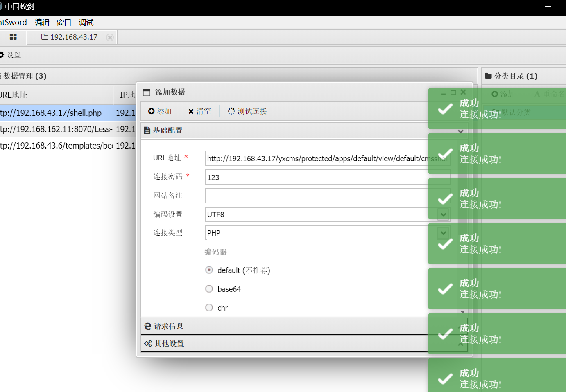Click the IP地址 column header

click(x=125, y=95)
